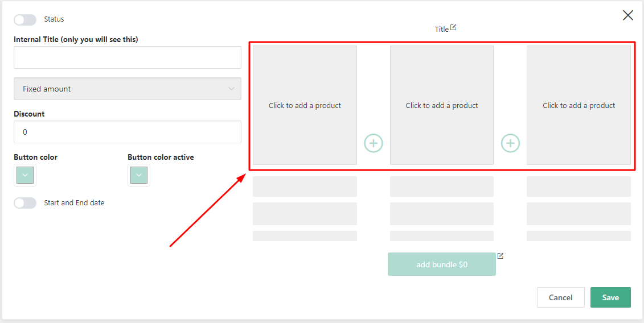Click the Internal Title input field
The image size is (644, 323).
point(128,57)
